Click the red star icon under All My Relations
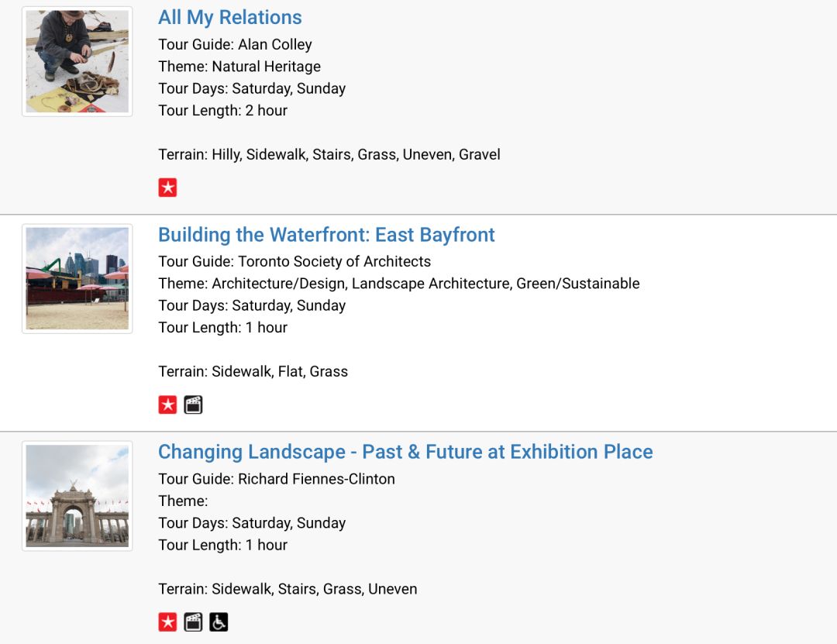This screenshot has width=837, height=644. (167, 188)
